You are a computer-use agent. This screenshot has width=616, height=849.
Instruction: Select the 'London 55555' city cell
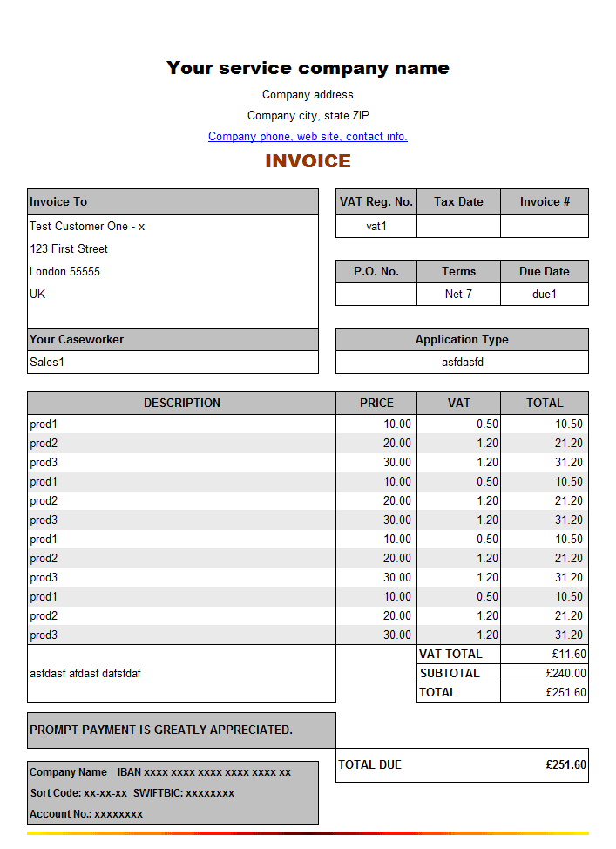click(x=65, y=272)
